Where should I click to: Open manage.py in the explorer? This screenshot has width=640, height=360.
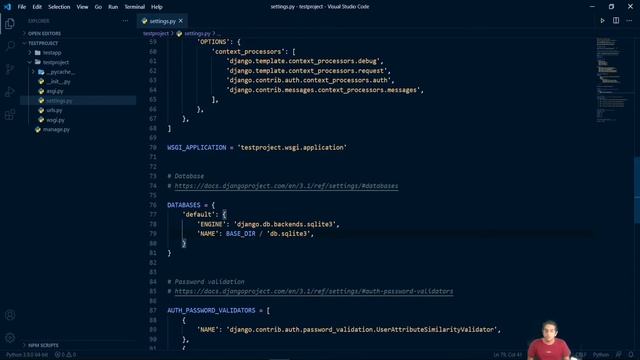click(x=56, y=129)
